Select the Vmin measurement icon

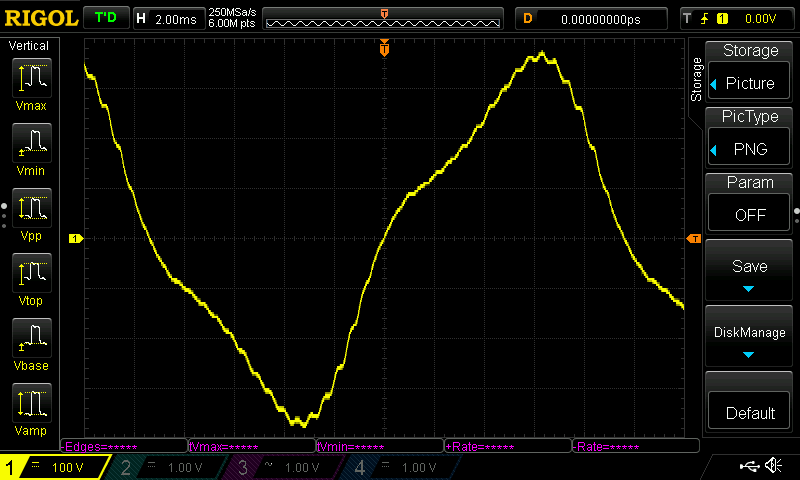pos(32,143)
